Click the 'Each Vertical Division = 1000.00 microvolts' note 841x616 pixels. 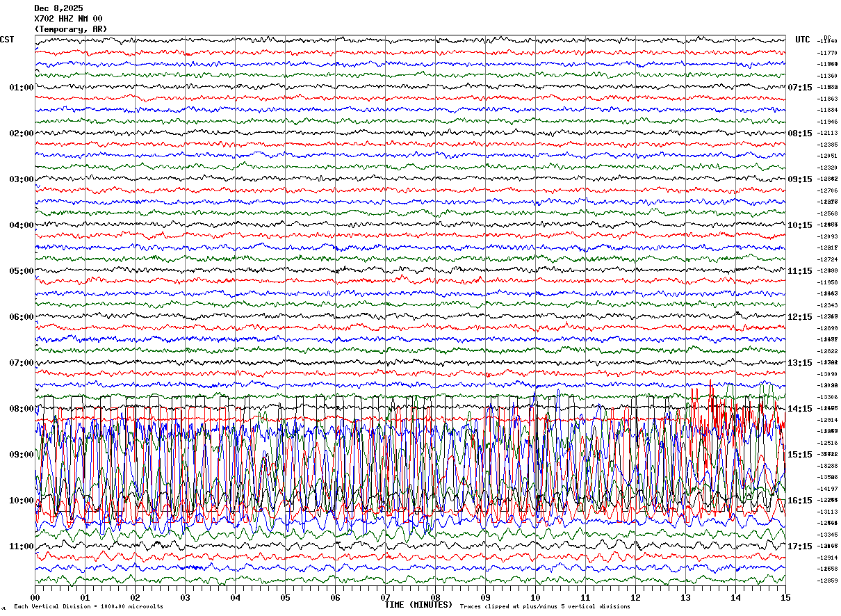pyautogui.click(x=88, y=607)
